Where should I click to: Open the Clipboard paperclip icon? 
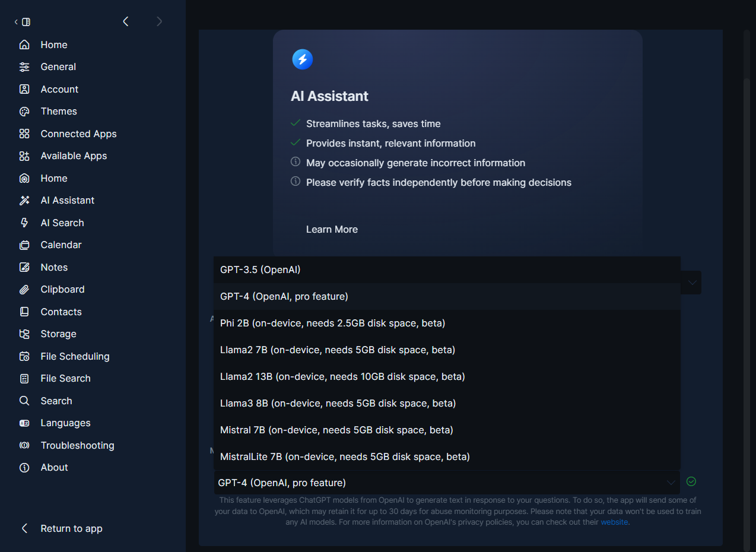point(24,289)
